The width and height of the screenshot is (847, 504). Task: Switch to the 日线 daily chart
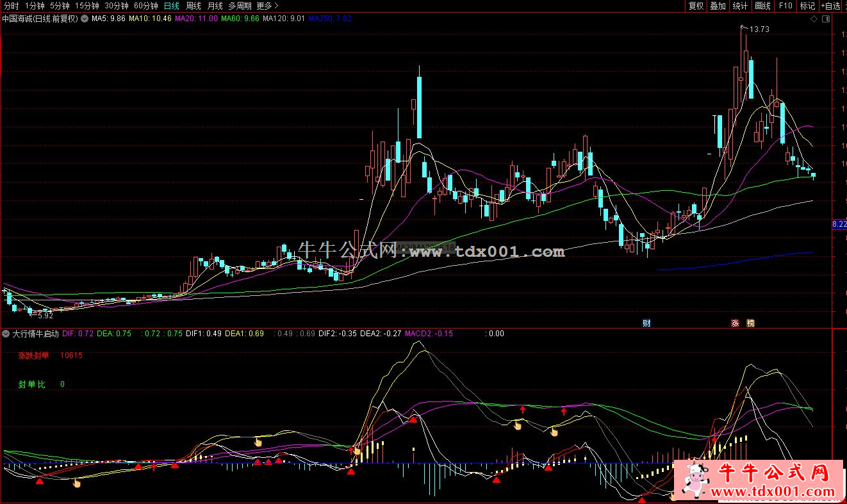pyautogui.click(x=171, y=6)
